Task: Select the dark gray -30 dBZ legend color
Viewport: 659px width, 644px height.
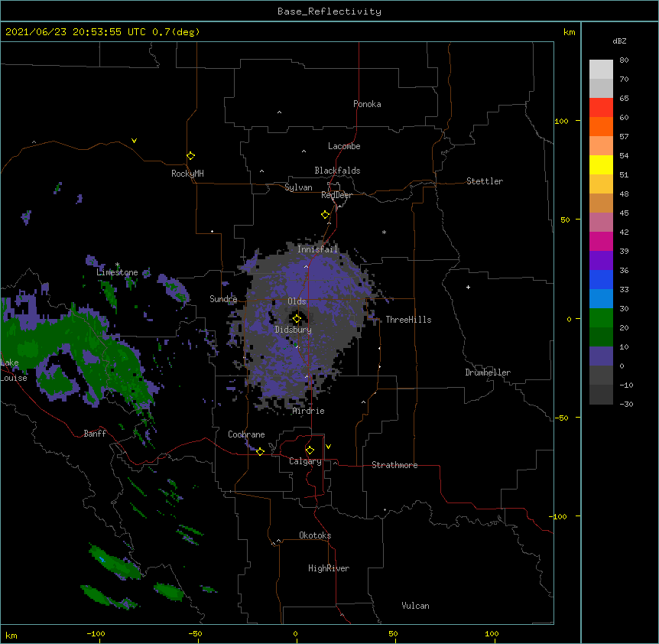Action: 601,395
